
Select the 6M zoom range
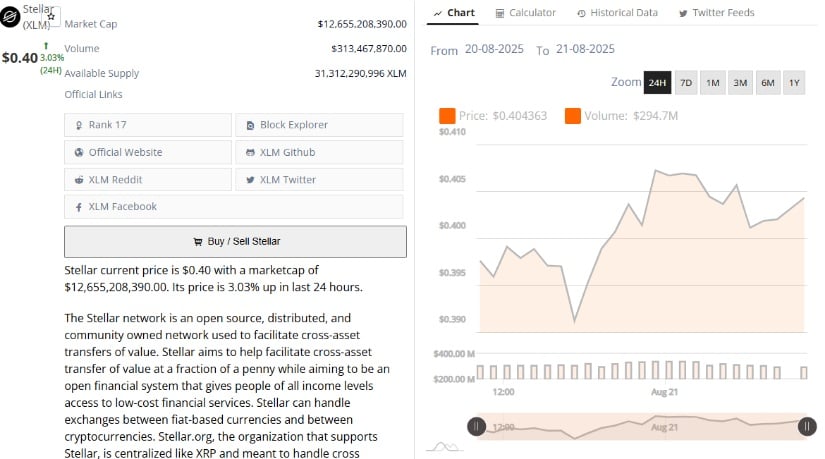[x=768, y=83]
